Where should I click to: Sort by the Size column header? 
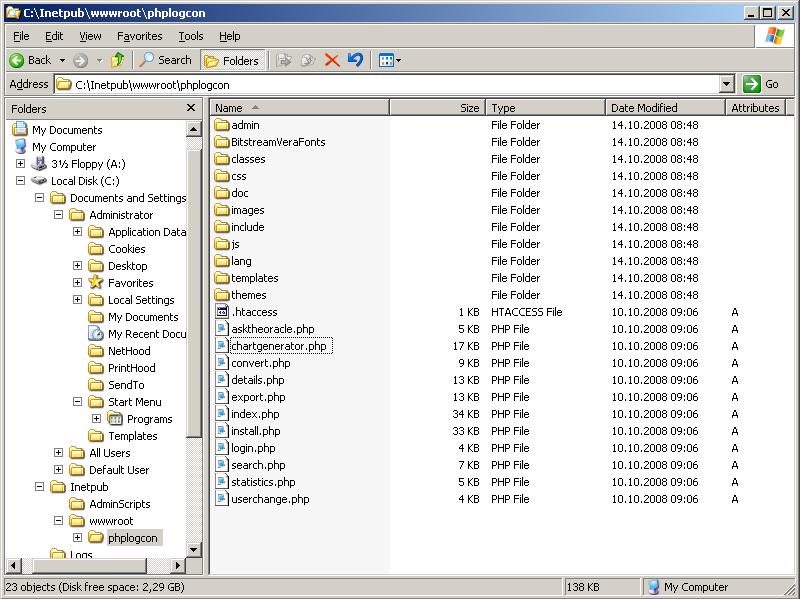pyautogui.click(x=437, y=108)
